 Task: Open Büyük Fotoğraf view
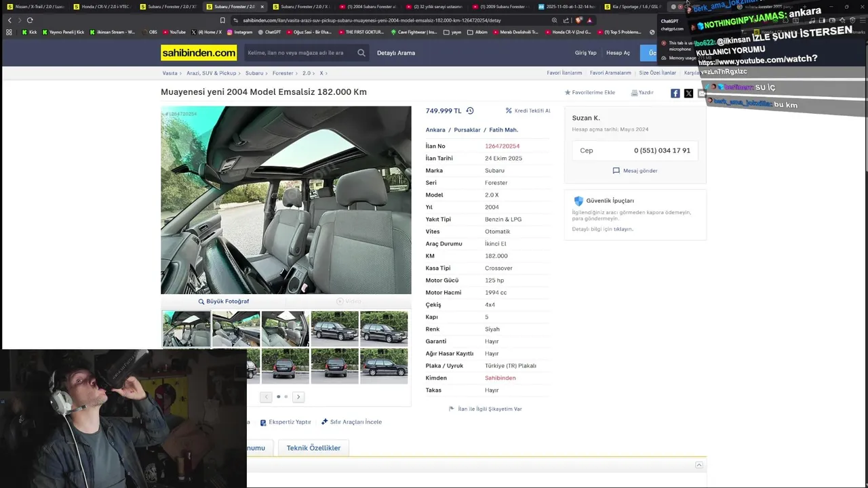(x=223, y=302)
